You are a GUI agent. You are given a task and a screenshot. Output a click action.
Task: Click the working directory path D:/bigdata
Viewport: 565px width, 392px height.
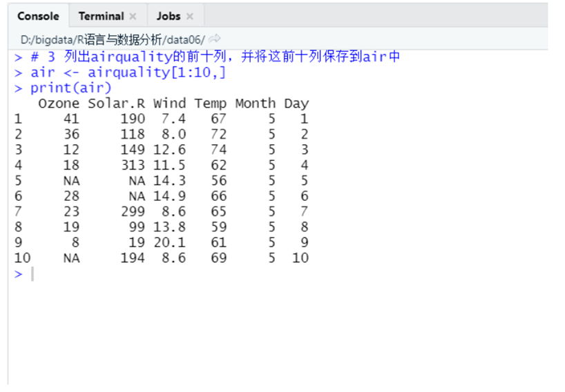coord(113,39)
